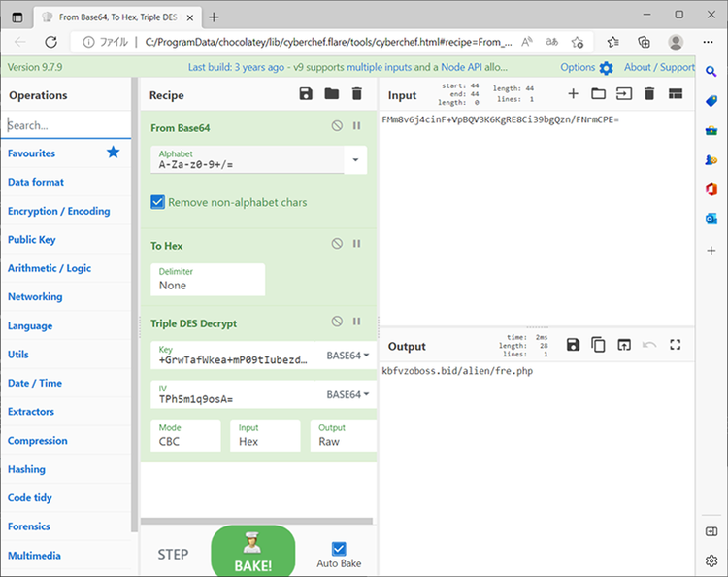
Task: Open browser profile avatar
Action: pos(676,42)
